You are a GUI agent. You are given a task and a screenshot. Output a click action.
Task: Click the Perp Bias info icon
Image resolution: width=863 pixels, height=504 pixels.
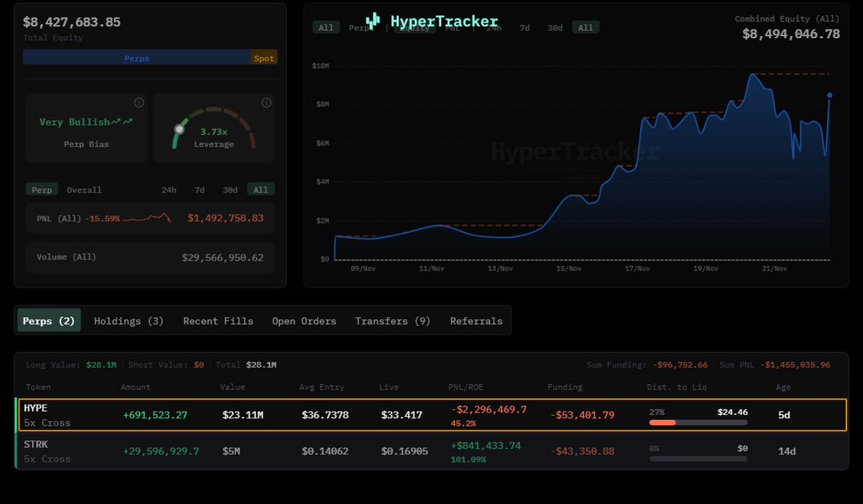click(x=139, y=103)
